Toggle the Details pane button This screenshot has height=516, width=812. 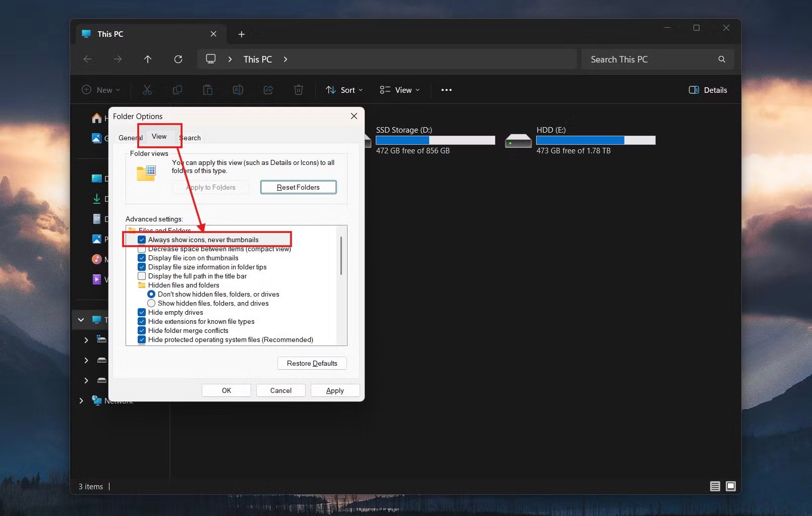point(708,90)
